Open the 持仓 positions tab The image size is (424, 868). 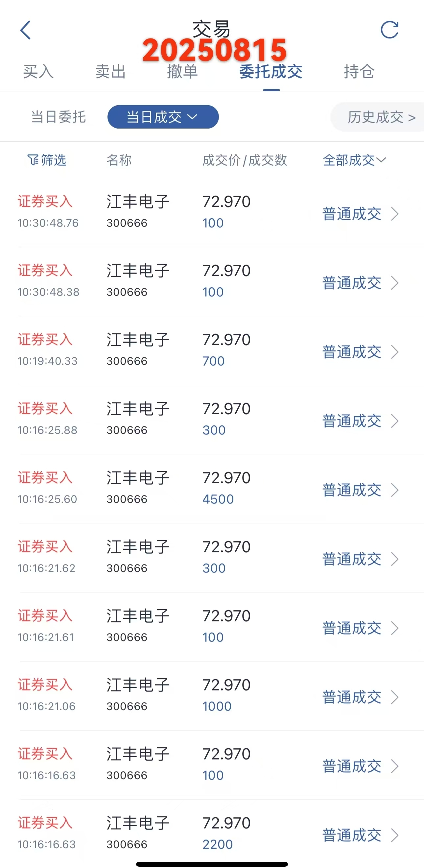(x=359, y=71)
